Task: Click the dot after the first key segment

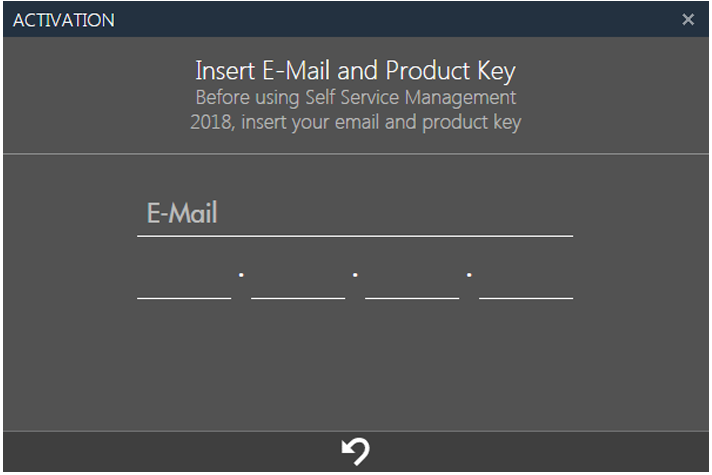Action: tap(241, 275)
